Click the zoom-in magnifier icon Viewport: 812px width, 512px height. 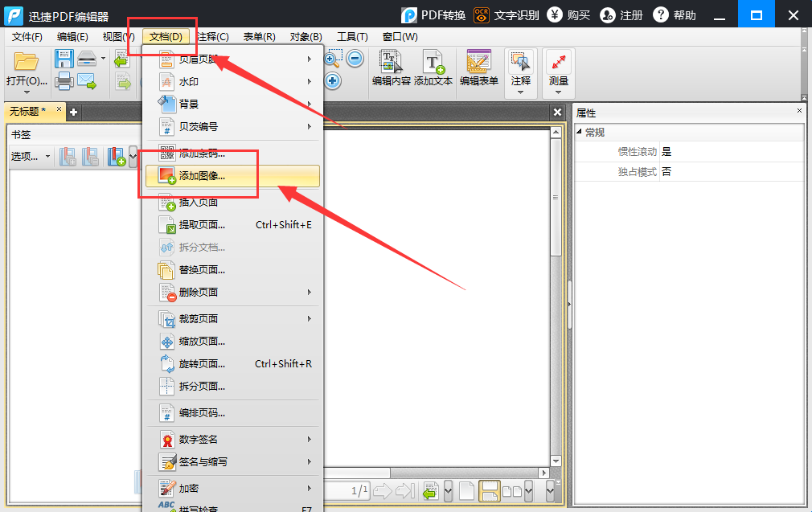332,58
